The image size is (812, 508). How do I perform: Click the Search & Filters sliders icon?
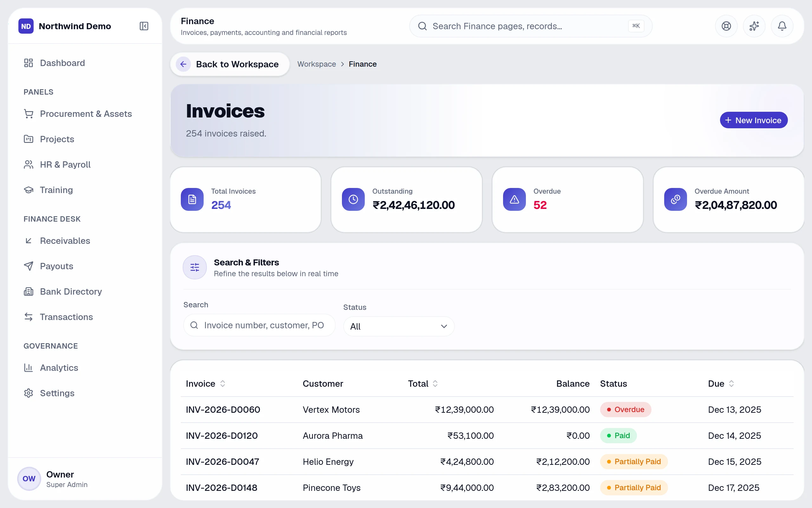[195, 267]
